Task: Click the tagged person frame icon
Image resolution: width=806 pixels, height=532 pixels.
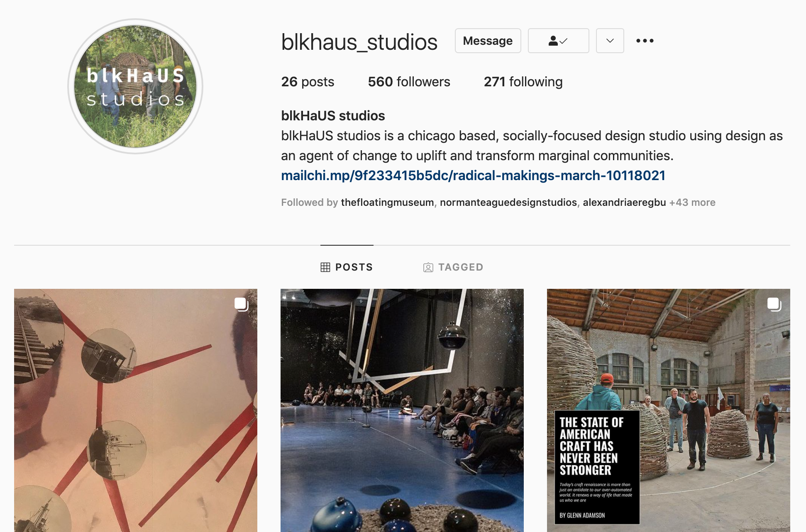Action: coord(428,267)
